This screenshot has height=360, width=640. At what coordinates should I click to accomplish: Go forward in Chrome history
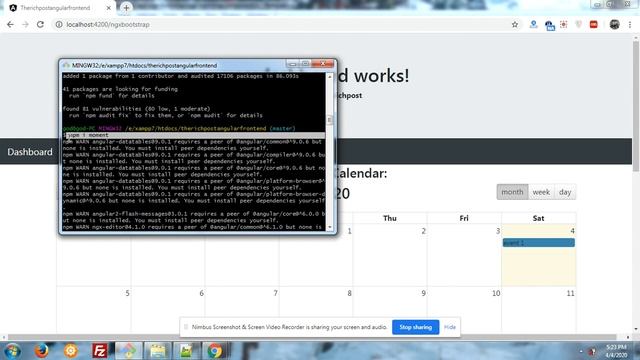click(x=25, y=24)
